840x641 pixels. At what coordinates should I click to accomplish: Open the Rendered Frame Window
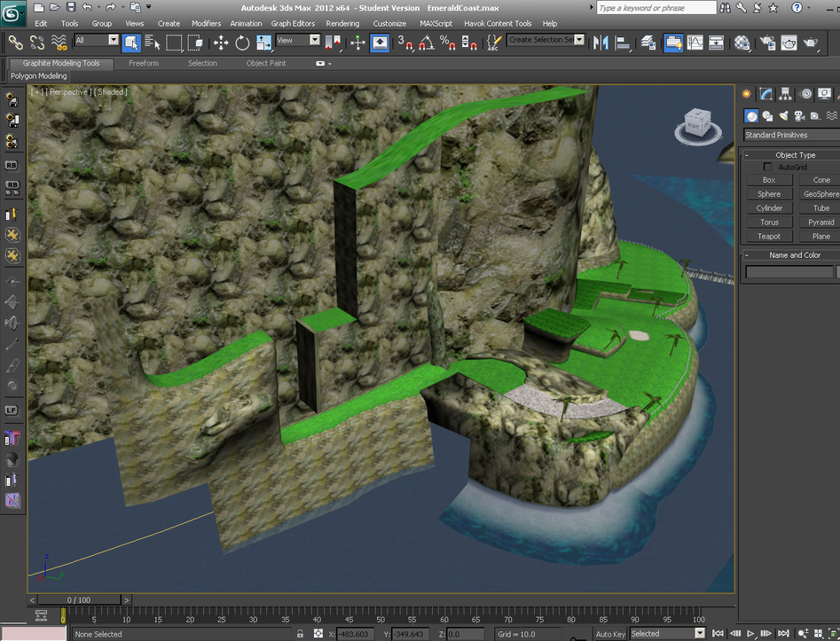pyautogui.click(x=789, y=43)
